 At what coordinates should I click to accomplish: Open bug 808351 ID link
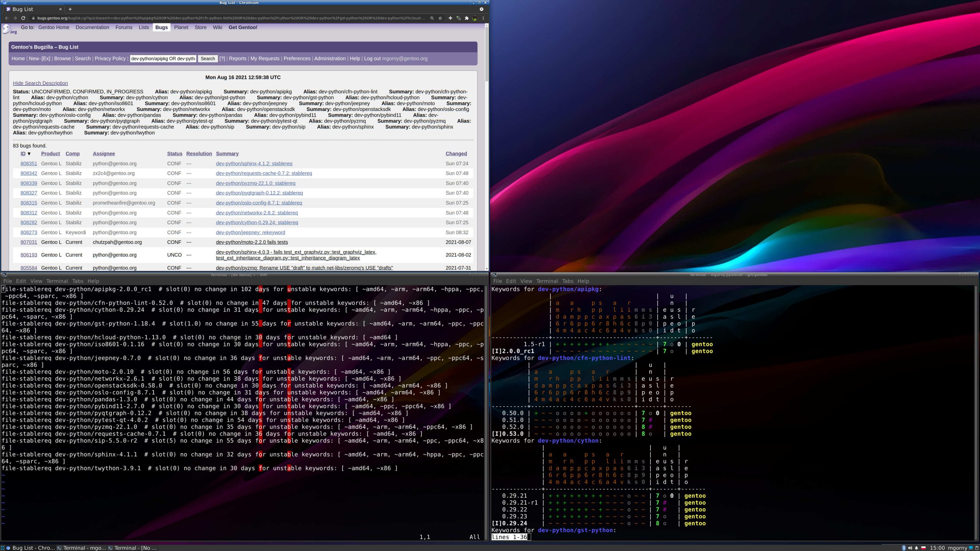(29, 163)
